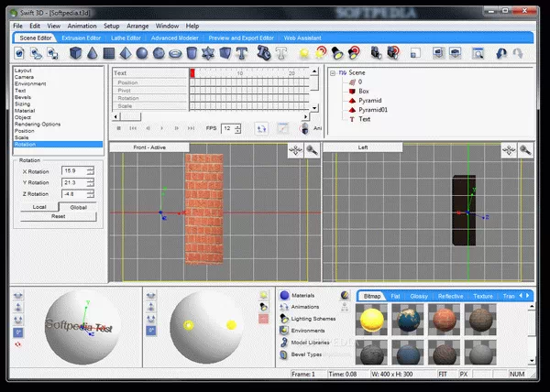Collapse the Scene tree node
550x392 pixels.
tap(333, 73)
